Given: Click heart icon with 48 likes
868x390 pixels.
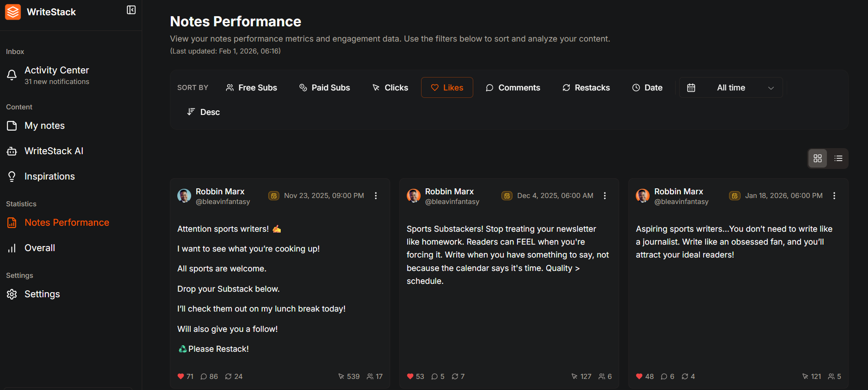Looking at the screenshot, I should 639,377.
